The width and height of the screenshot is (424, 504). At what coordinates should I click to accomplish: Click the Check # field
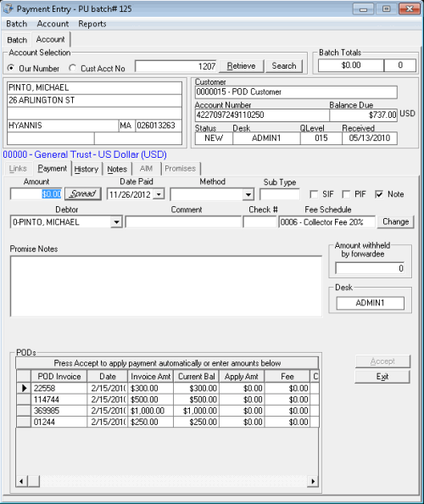(259, 221)
